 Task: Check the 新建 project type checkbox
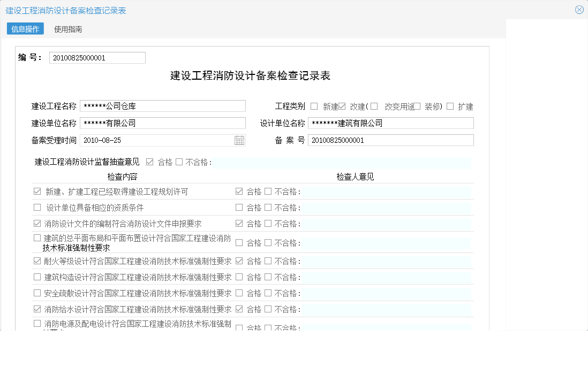click(313, 106)
